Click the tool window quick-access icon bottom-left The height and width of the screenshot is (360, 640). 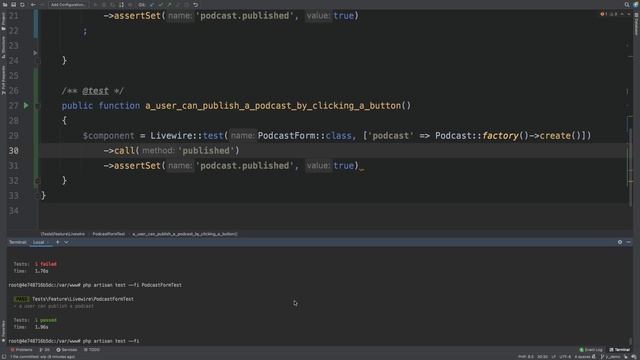4,357
